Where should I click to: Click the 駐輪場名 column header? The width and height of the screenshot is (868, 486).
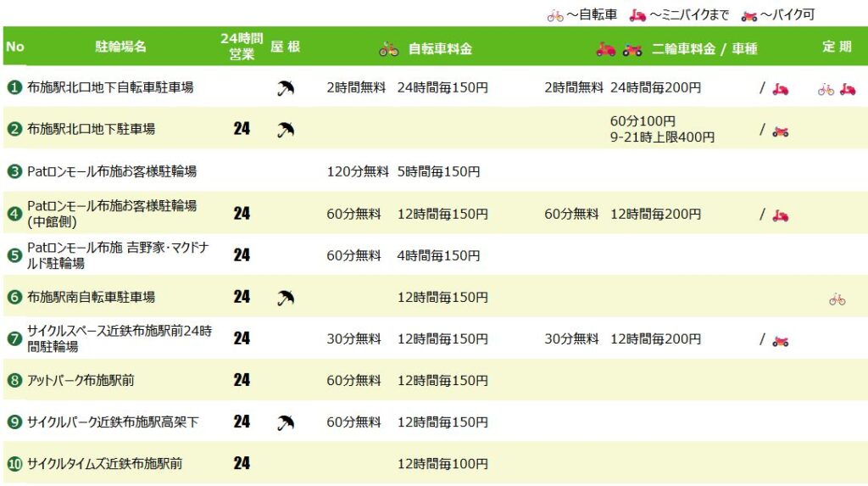(x=120, y=47)
